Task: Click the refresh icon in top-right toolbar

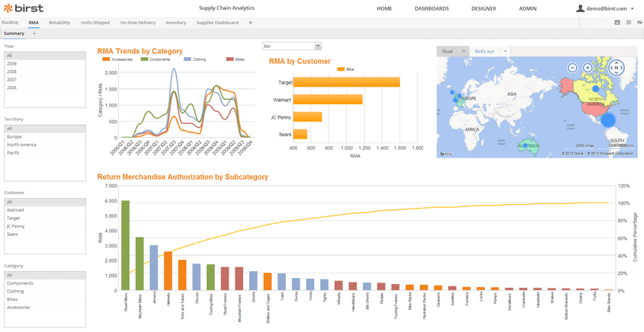Action: 640,23
